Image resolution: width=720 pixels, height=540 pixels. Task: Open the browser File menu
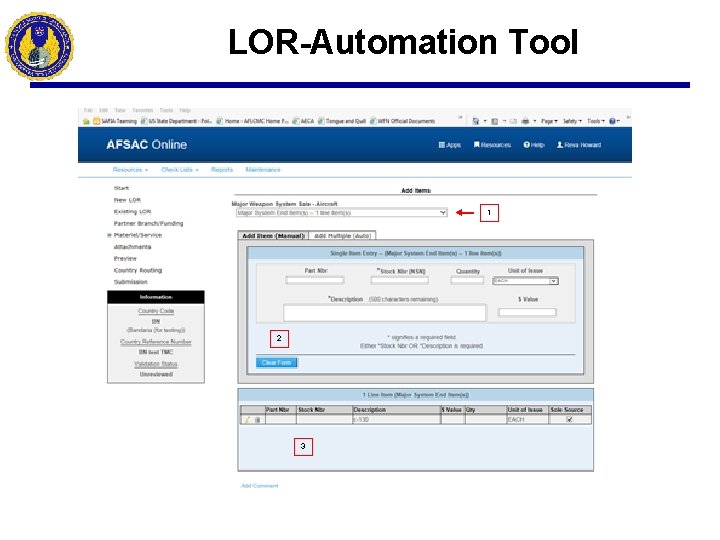click(x=88, y=110)
